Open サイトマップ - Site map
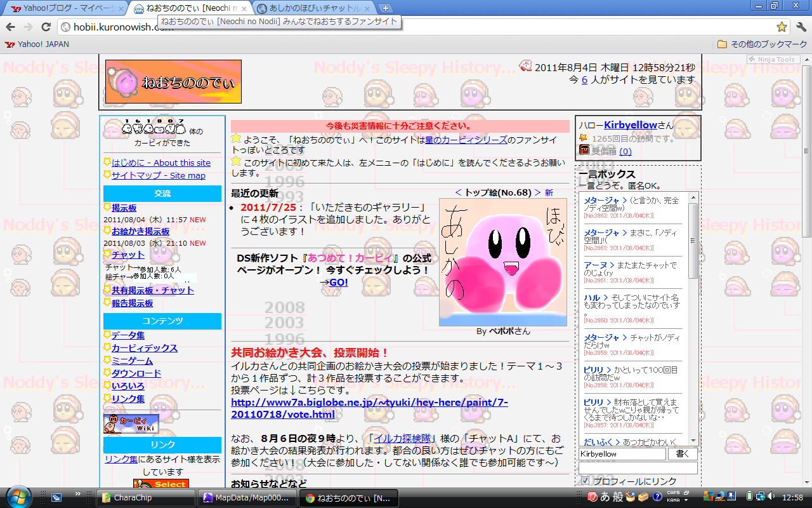 point(159,175)
